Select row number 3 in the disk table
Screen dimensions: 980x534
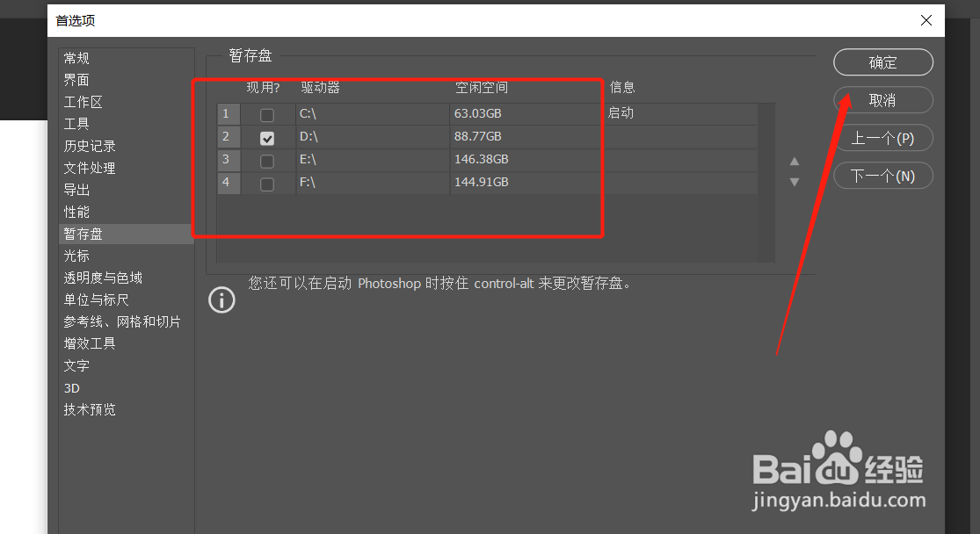pos(229,160)
